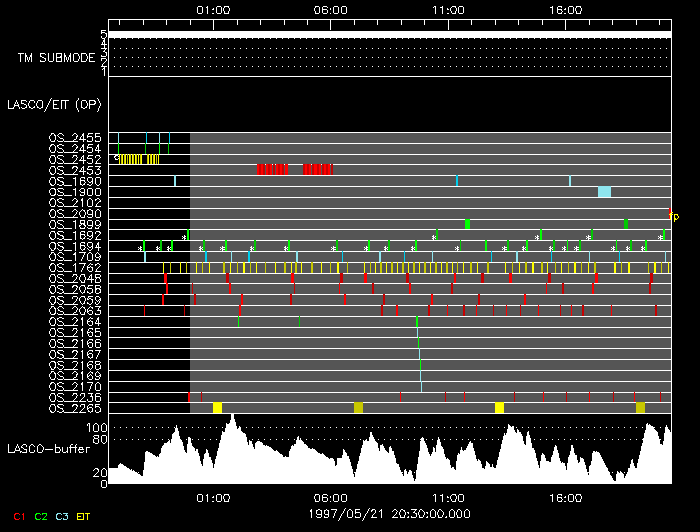Viewport: 700px width, 532px height.
Task: Select the OS_2236 row label
Action: coord(75,397)
